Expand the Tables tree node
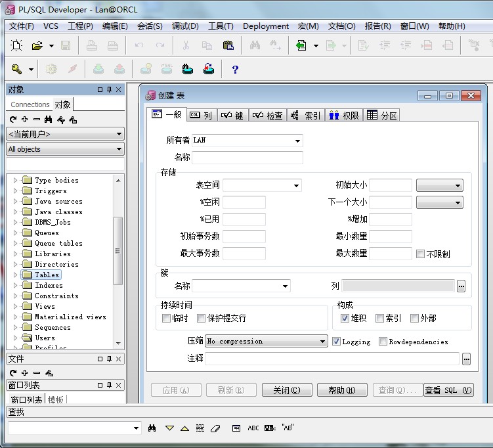 point(15,275)
